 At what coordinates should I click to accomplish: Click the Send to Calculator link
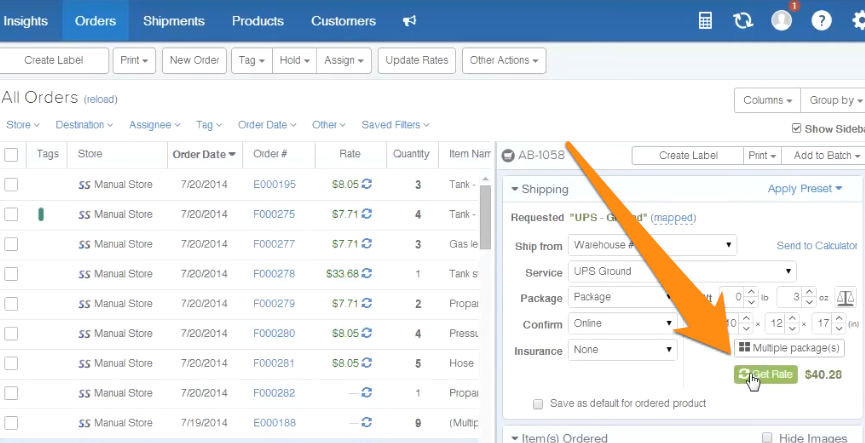pos(817,245)
